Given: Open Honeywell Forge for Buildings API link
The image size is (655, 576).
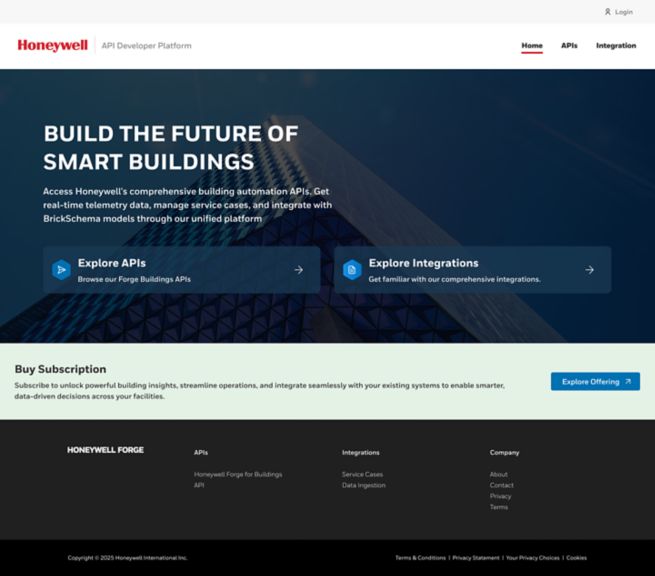Looking at the screenshot, I should (238, 480).
